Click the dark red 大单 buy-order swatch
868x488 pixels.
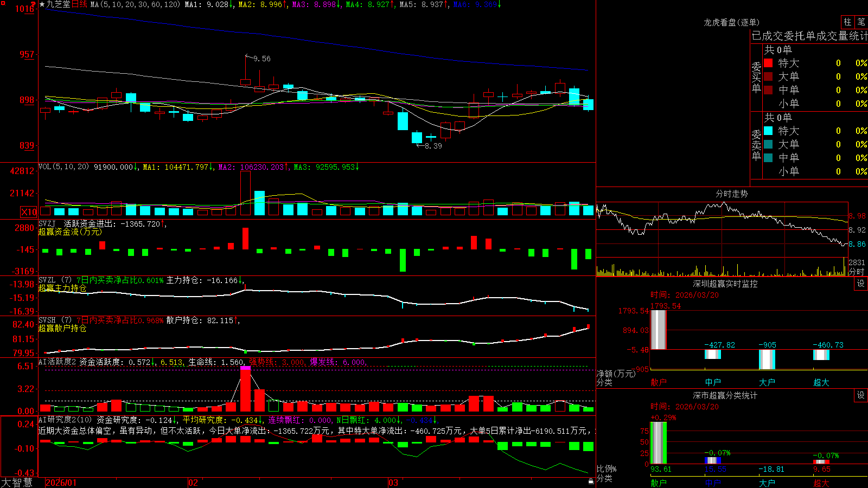click(x=768, y=76)
